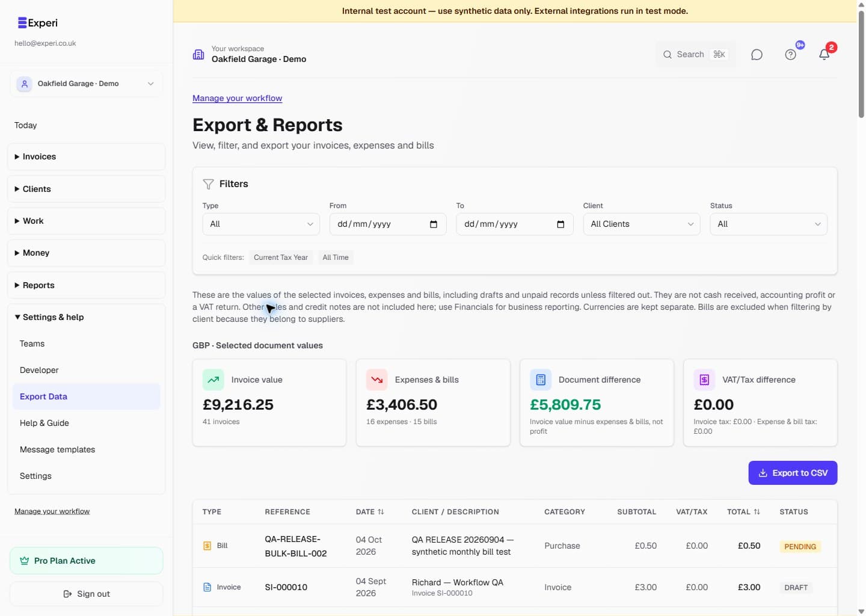
Task: Click the Search box
Action: 695,55
